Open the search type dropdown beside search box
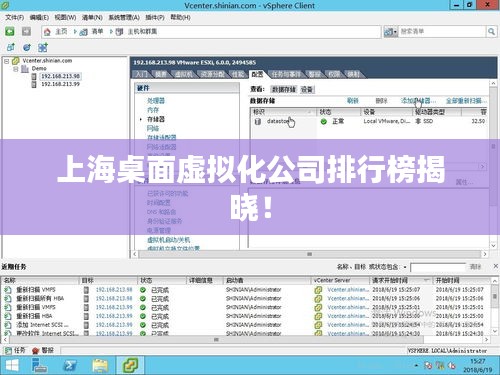This screenshot has width=500, height=375. (x=391, y=32)
